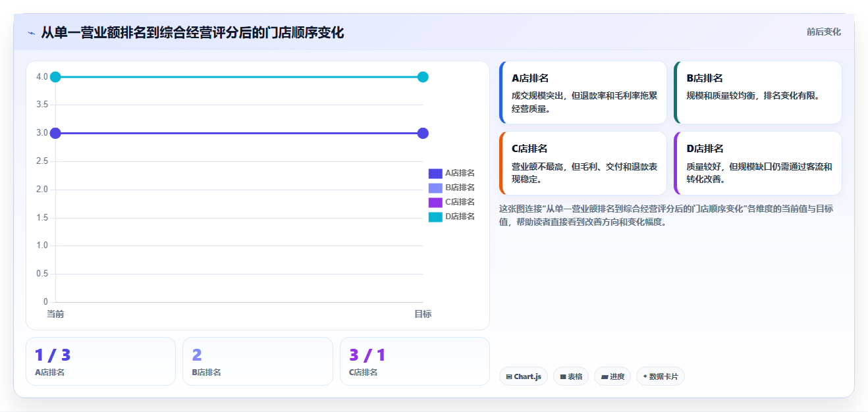Screen dimensions: 868x412
Task: Open the A店排名 description card
Action: [x=583, y=93]
